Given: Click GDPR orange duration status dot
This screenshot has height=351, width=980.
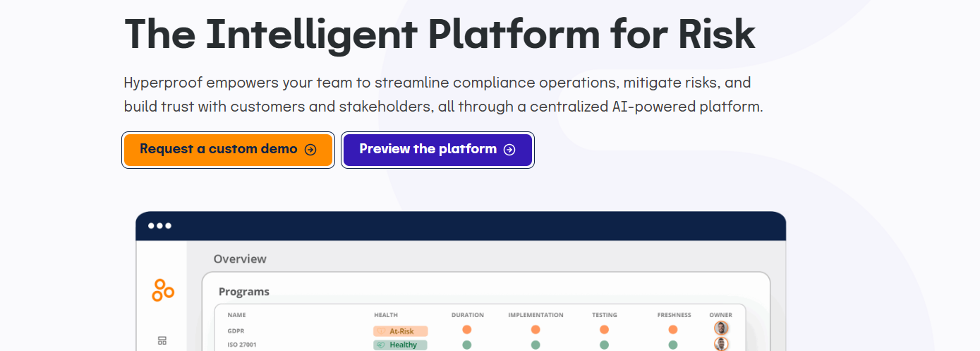Looking at the screenshot, I should point(467,330).
